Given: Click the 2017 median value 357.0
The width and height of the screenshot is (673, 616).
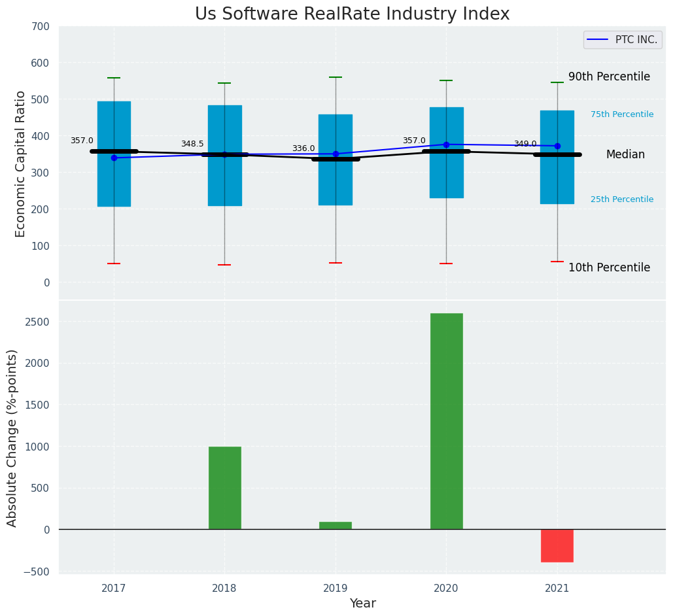Looking at the screenshot, I should pyautogui.click(x=82, y=141).
